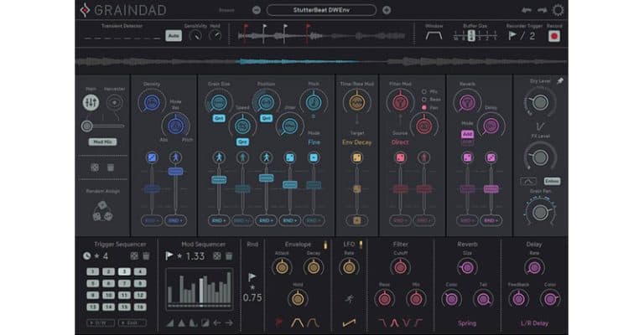Click the pin icon near Dry Level
The width and height of the screenshot is (644, 335).
tap(560, 81)
